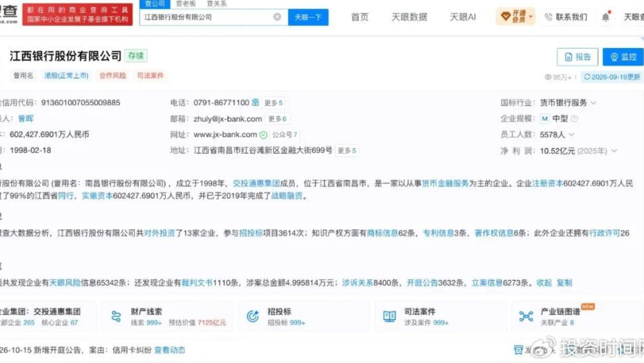The height and width of the screenshot is (363, 644).
Task: Click the 监控 button
Action: click(x=623, y=57)
